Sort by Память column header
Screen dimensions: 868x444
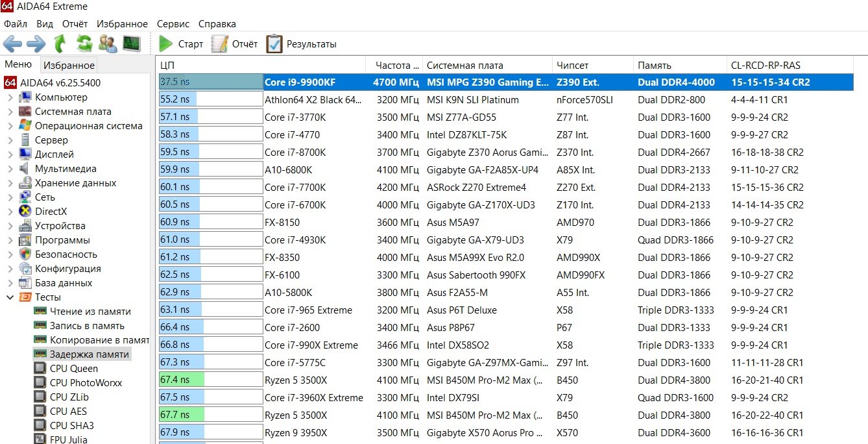(680, 65)
